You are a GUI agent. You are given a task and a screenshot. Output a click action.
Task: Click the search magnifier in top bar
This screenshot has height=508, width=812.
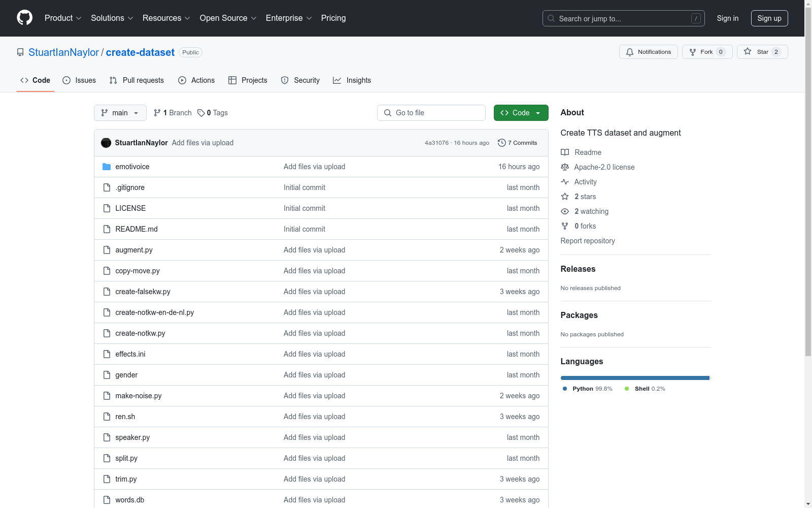[x=551, y=18]
